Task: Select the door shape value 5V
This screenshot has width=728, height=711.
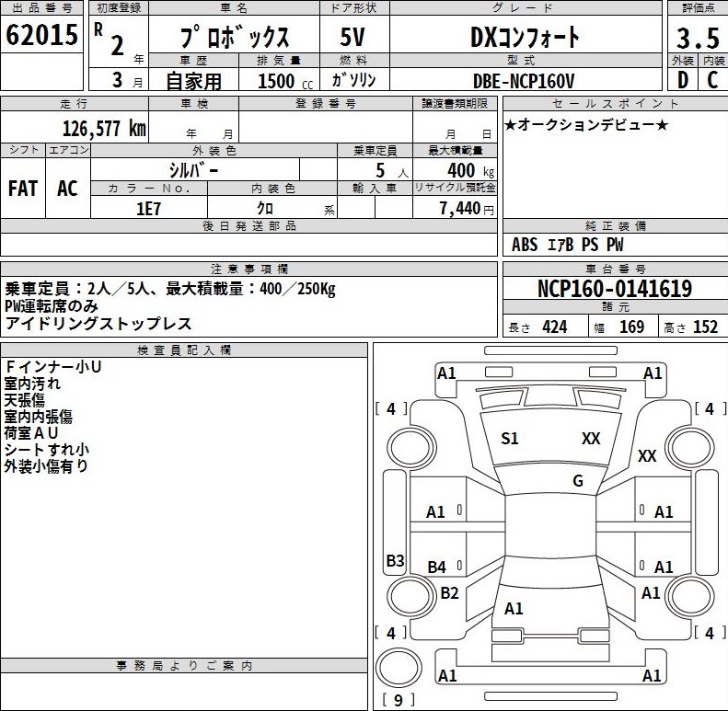Action: tap(352, 37)
